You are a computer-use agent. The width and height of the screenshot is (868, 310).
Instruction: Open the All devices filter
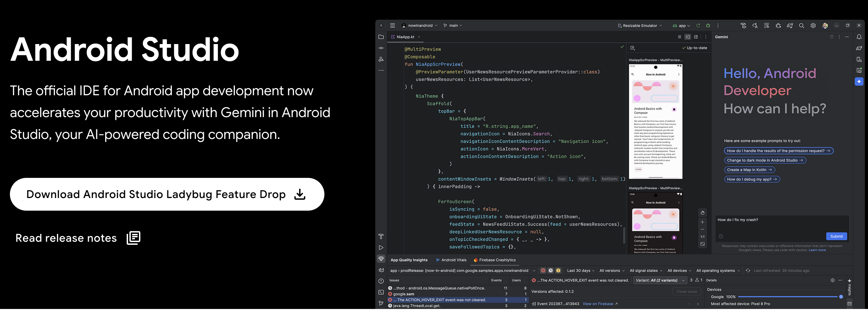pos(680,271)
